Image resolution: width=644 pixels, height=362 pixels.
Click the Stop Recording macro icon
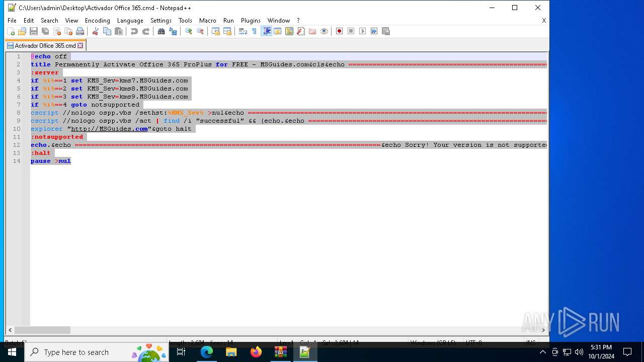(x=351, y=31)
